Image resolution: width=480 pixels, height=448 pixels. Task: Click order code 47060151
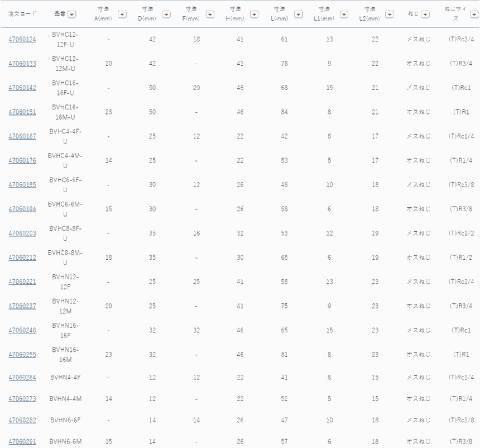[x=22, y=112]
